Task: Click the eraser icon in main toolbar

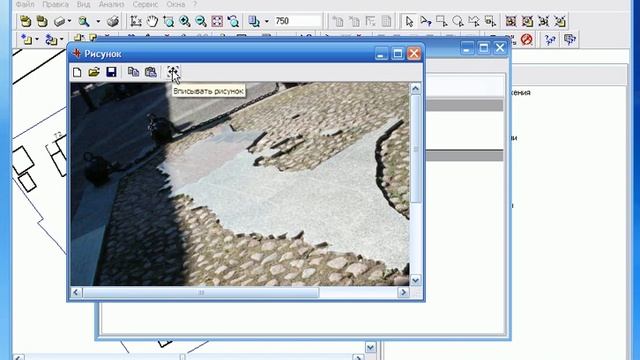Action: [x=60, y=21]
